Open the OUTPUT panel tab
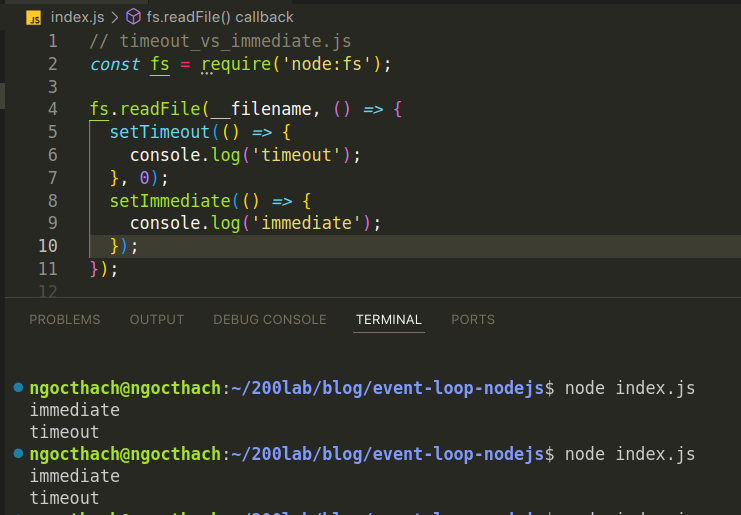The width and height of the screenshot is (741, 515). pyautogui.click(x=156, y=320)
